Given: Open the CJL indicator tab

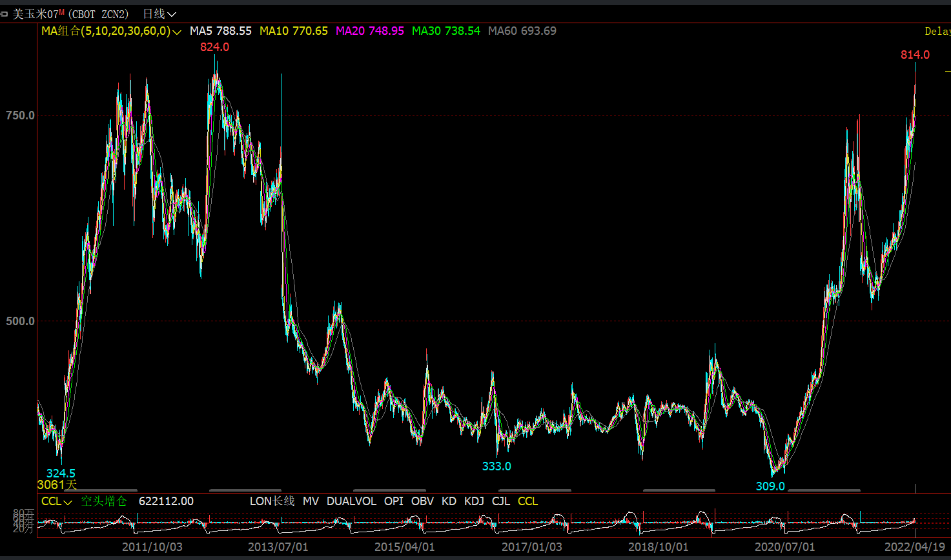Looking at the screenshot, I should pyautogui.click(x=501, y=501).
